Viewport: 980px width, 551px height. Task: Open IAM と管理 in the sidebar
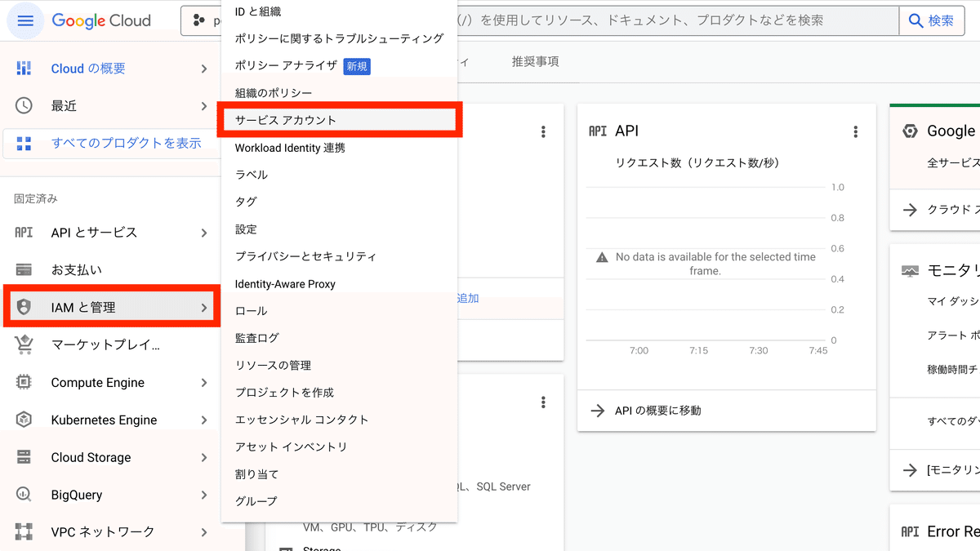click(110, 307)
